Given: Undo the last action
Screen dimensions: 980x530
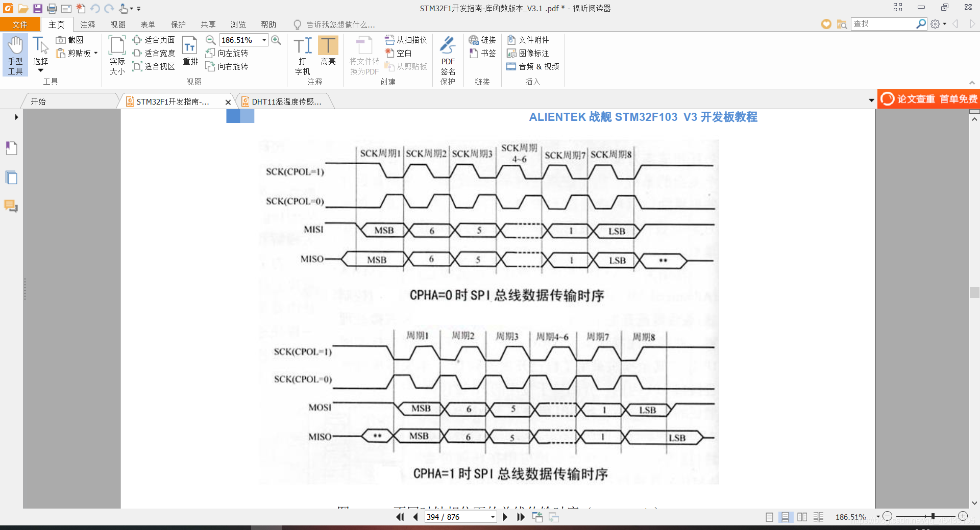Looking at the screenshot, I should click(95, 8).
